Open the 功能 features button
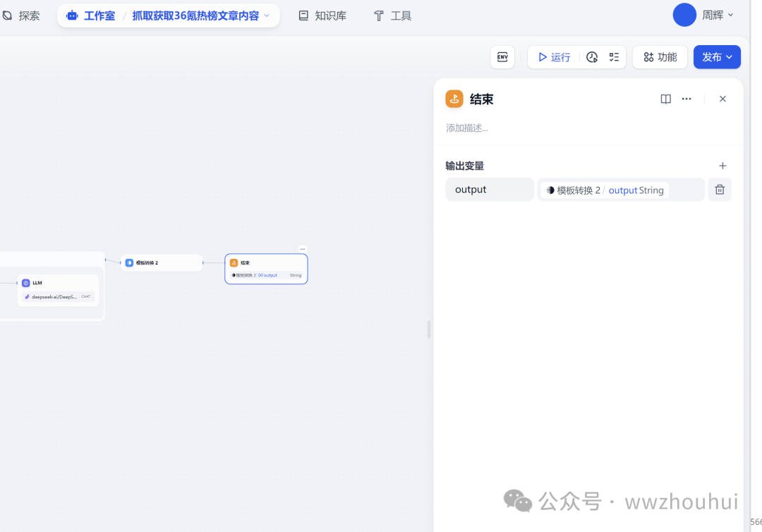762x532 pixels. coord(660,57)
